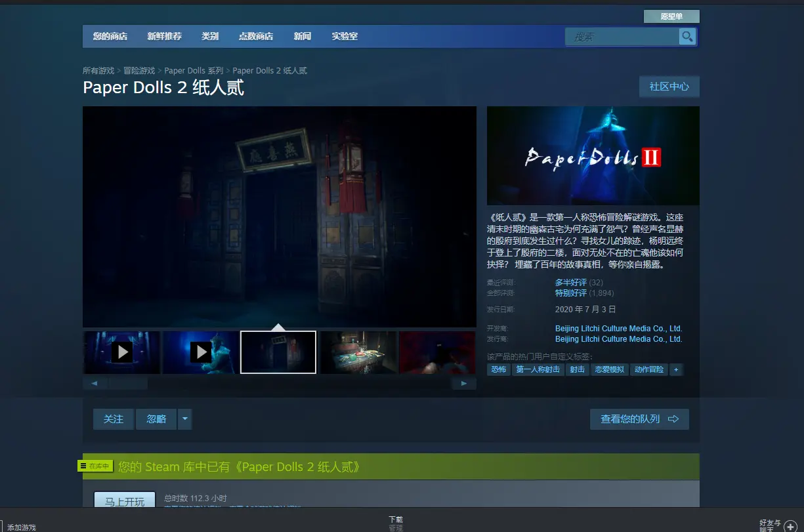Go to 冒险游戏 breadcrumb link
The image size is (804, 532).
click(x=139, y=71)
